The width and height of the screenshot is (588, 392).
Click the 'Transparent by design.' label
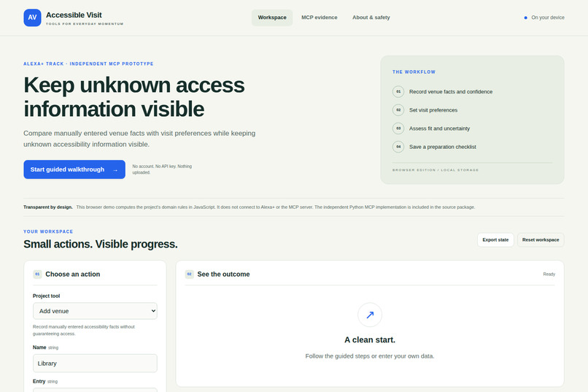pyautogui.click(x=48, y=207)
